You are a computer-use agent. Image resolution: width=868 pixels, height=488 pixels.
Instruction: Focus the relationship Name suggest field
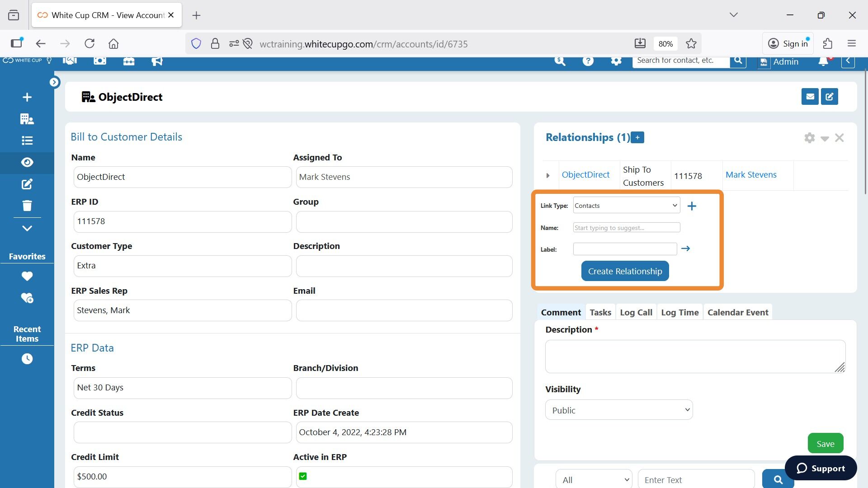click(x=626, y=227)
